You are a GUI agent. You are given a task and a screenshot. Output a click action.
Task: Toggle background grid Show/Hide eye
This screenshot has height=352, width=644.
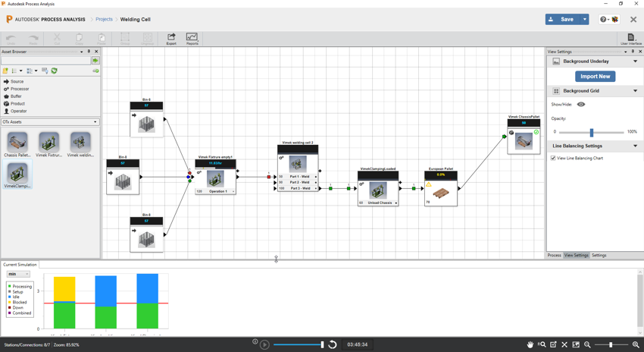pyautogui.click(x=581, y=104)
